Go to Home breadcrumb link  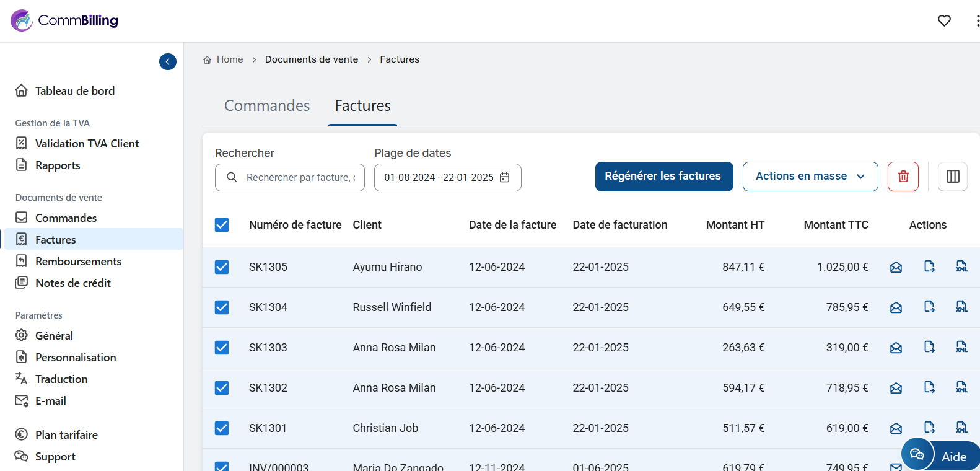pos(229,59)
